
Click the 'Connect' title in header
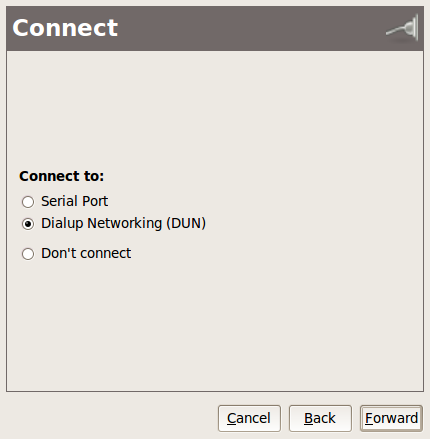(x=65, y=28)
